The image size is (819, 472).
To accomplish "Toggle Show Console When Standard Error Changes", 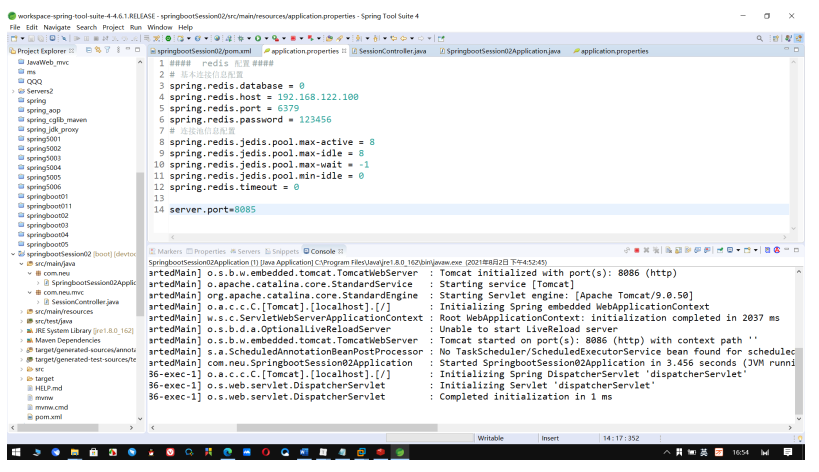I will click(x=707, y=251).
